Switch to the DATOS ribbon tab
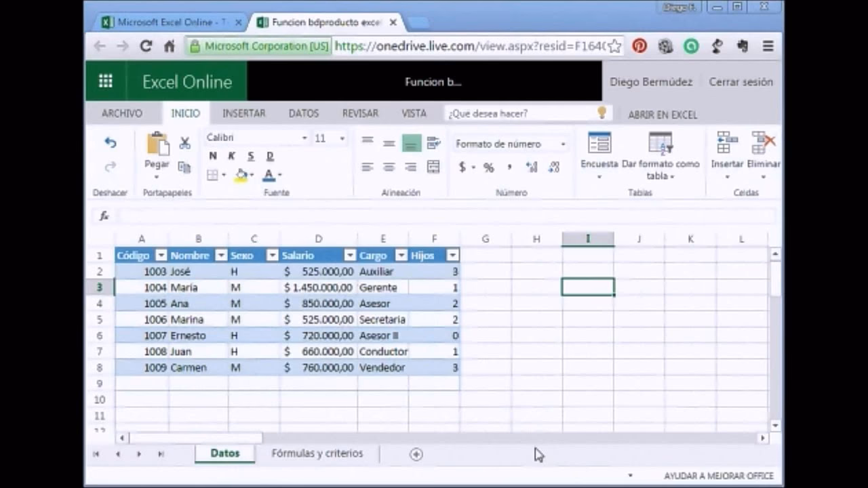Screen dimensions: 868x488 [x=304, y=113]
